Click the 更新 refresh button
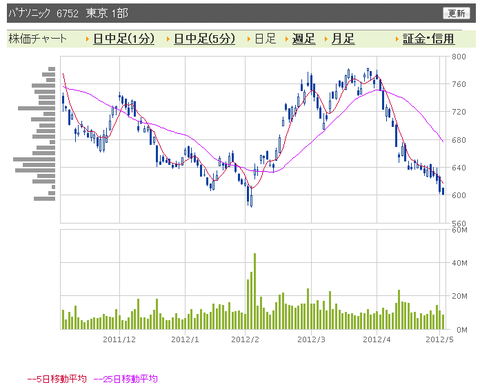This screenshot has height=385, width=480. point(456,13)
